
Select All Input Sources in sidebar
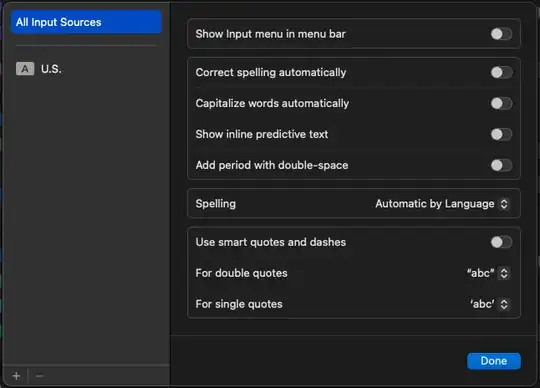(86, 22)
